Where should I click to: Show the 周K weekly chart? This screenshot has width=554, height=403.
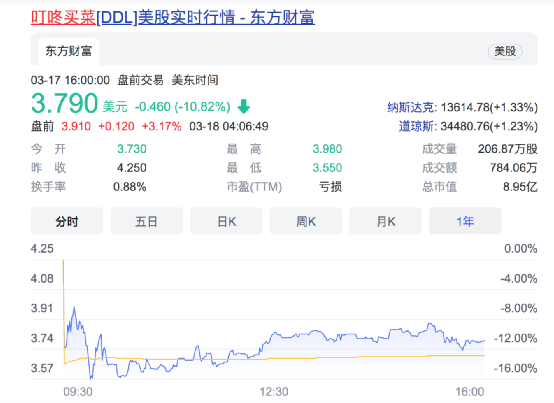tap(306, 221)
